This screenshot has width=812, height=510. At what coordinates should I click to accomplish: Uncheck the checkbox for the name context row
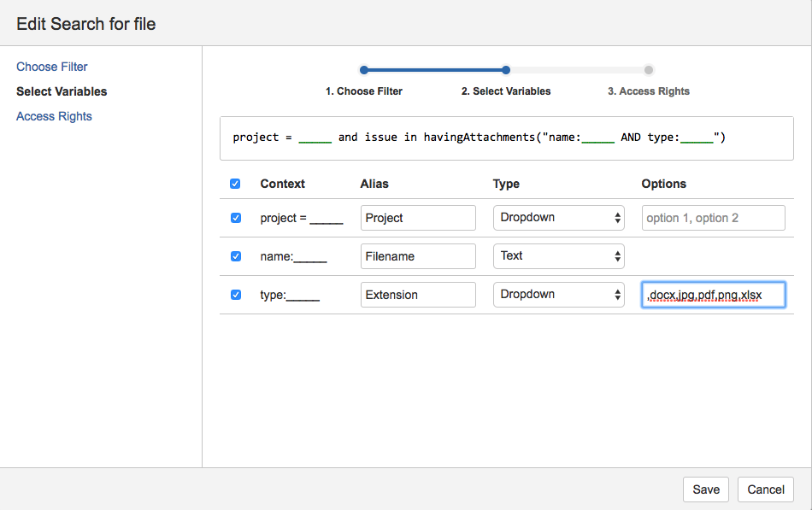pos(235,256)
